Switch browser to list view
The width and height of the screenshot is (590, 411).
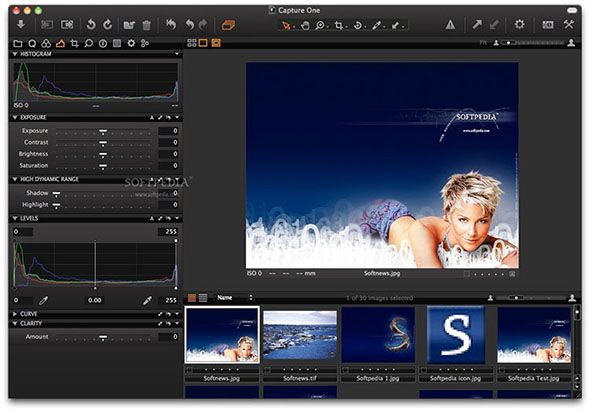pyautogui.click(x=203, y=298)
